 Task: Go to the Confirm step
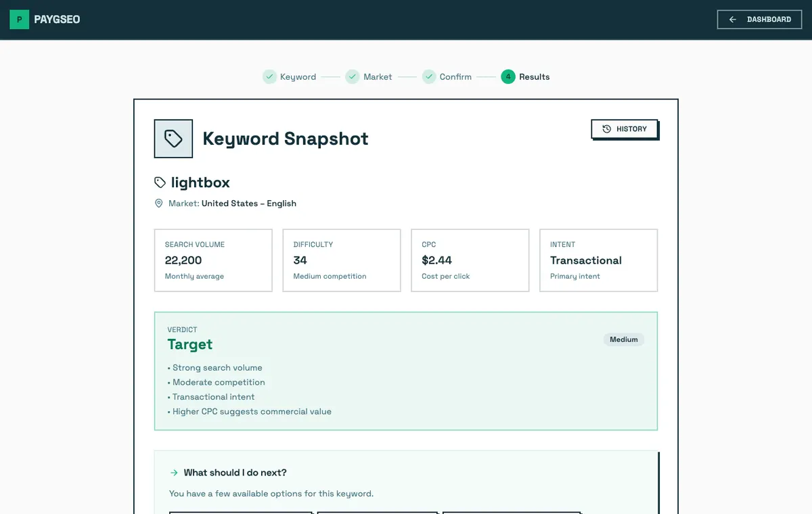[447, 76]
